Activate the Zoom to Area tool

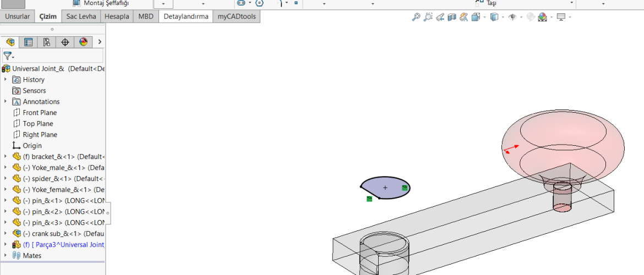(428, 17)
